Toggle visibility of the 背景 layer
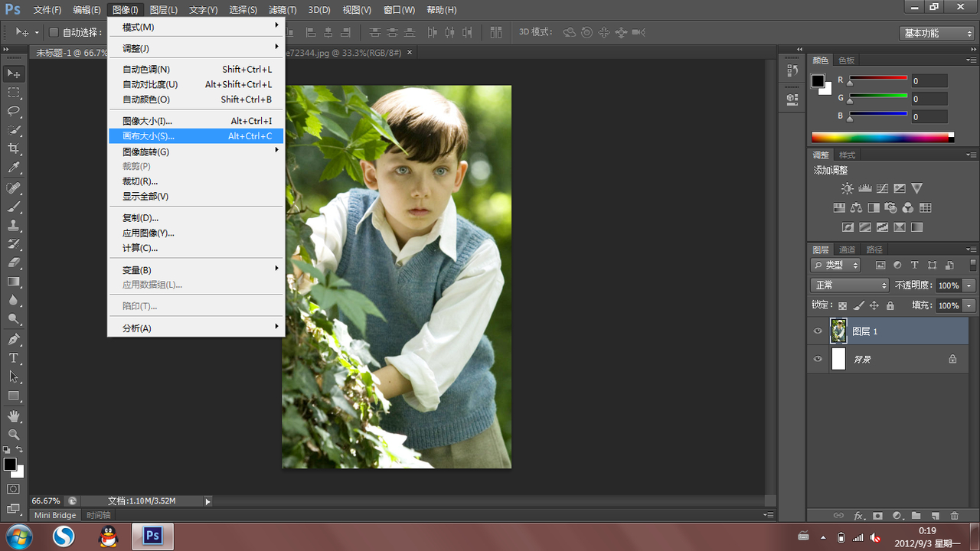980x551 pixels. click(818, 359)
